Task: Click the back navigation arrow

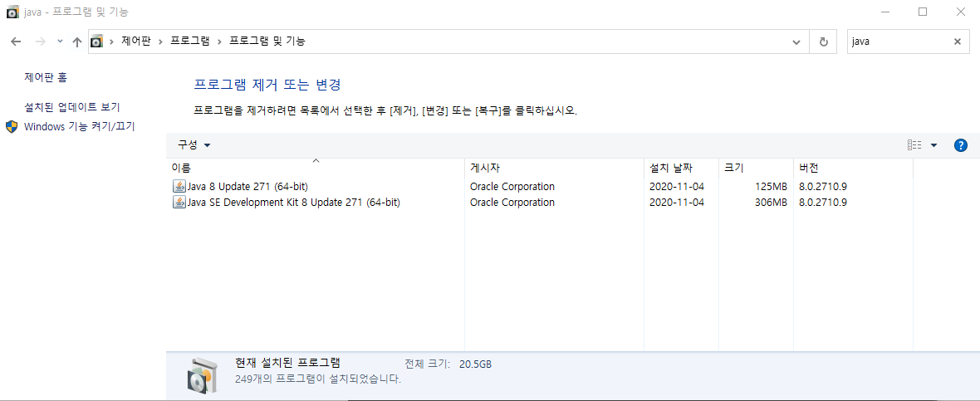Action: pyautogui.click(x=17, y=42)
